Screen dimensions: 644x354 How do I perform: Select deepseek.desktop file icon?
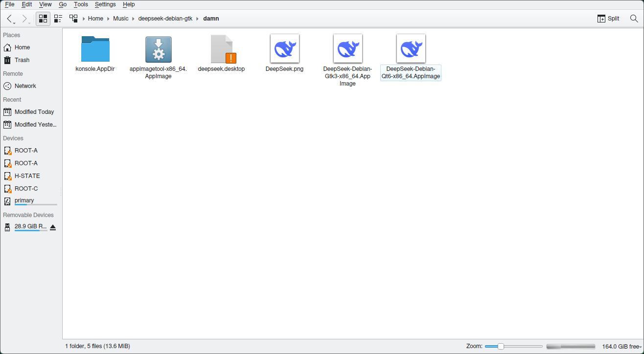click(224, 49)
